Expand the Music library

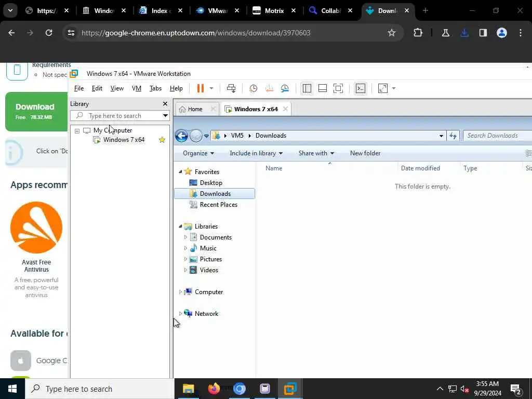pos(185,248)
